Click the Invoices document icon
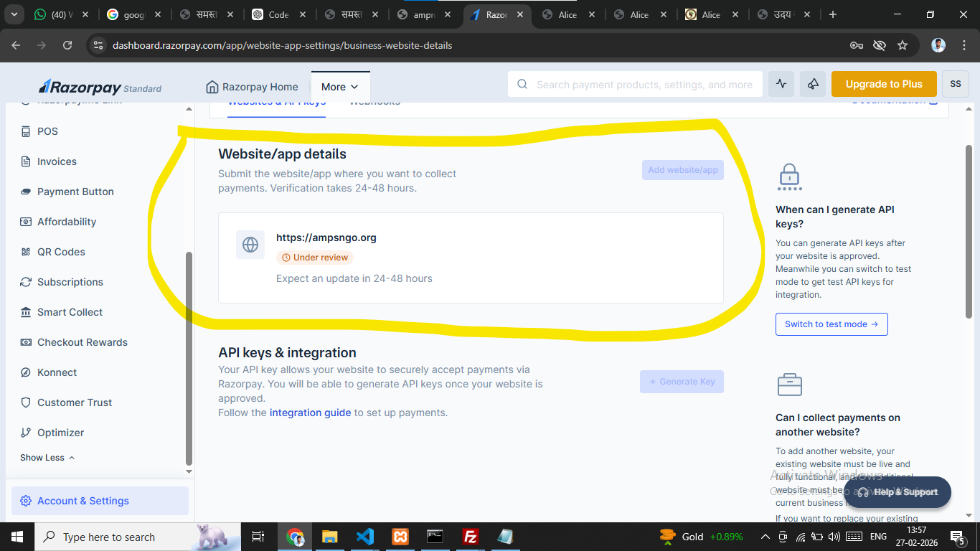This screenshot has height=551, width=980. [26, 161]
